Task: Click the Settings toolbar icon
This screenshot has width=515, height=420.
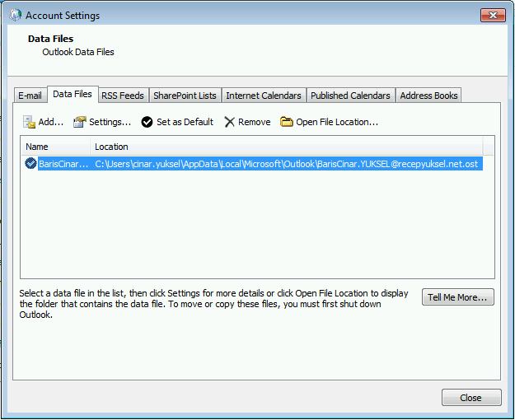Action: [80, 122]
